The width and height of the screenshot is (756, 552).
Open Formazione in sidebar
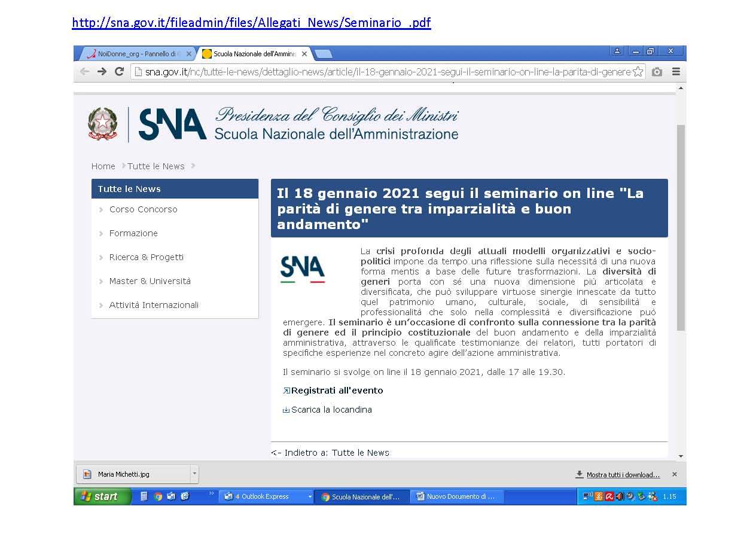[x=133, y=233]
